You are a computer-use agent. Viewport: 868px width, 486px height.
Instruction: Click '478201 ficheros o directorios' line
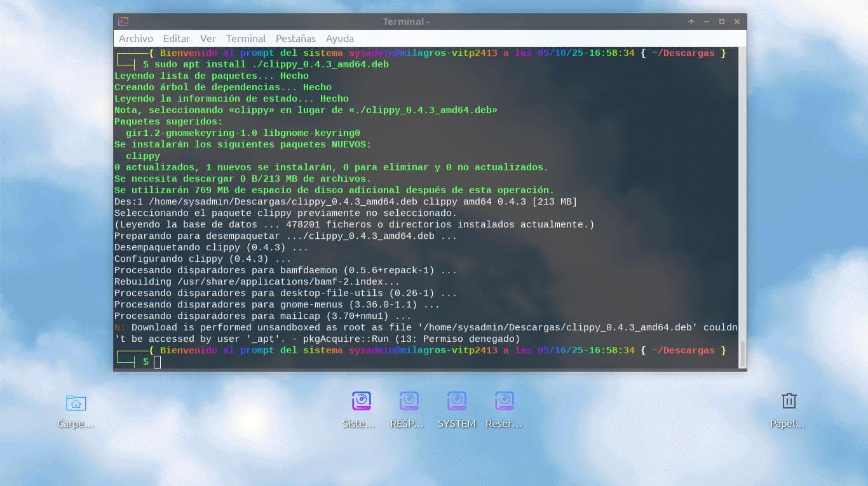(355, 224)
